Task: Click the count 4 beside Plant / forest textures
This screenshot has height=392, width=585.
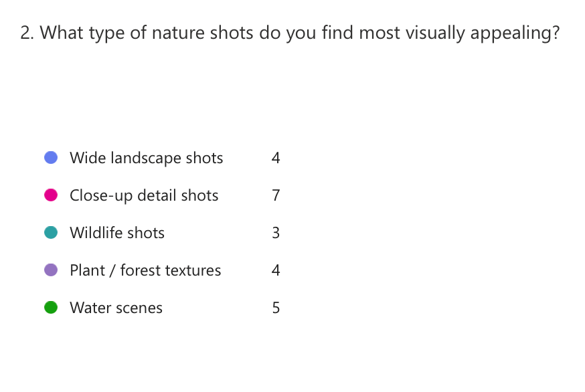Action: (276, 271)
